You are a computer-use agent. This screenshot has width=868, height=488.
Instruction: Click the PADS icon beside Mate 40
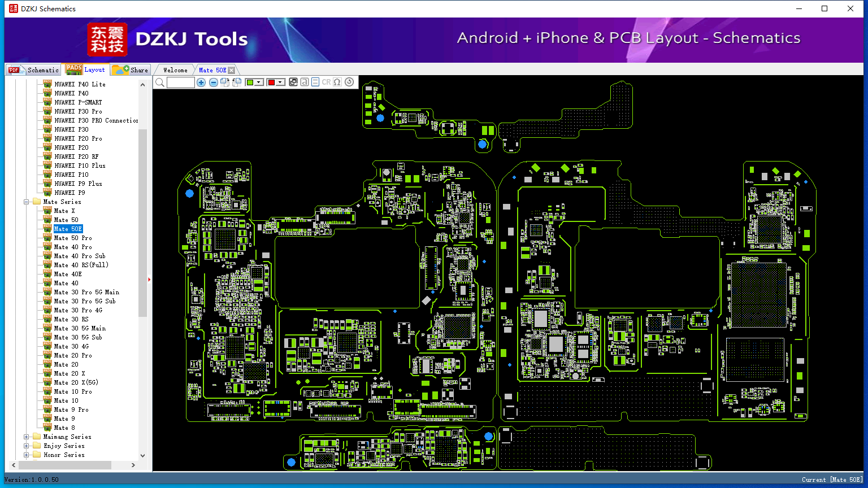[x=47, y=283]
